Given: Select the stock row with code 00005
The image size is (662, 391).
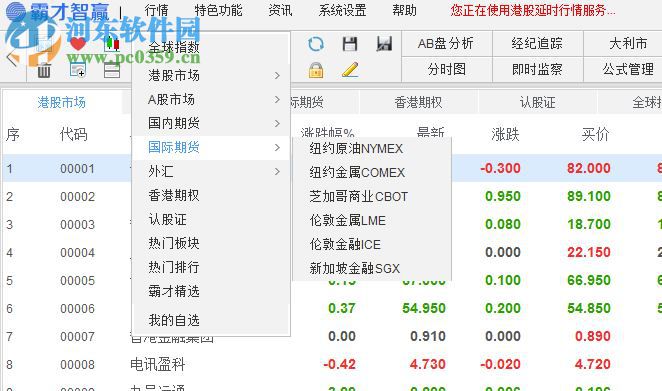Looking at the screenshot, I should (x=332, y=280).
